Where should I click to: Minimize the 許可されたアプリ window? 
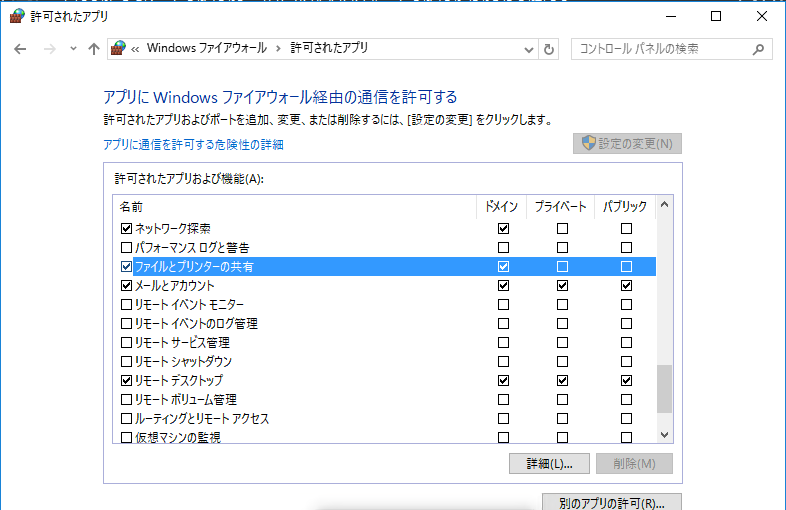point(671,17)
